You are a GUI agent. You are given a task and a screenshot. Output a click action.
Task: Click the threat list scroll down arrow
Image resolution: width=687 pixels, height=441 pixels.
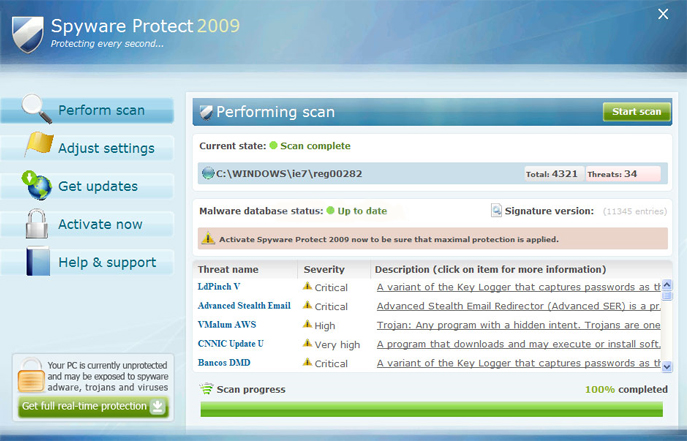(x=667, y=367)
